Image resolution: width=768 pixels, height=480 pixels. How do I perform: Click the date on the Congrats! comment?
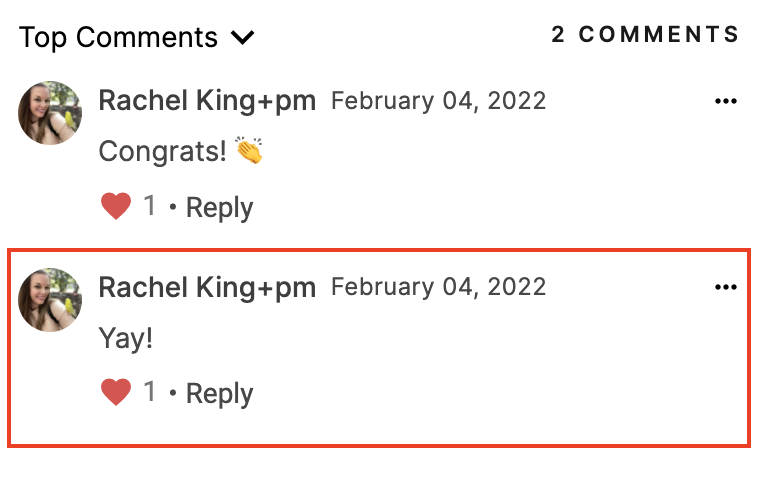pyautogui.click(x=438, y=101)
